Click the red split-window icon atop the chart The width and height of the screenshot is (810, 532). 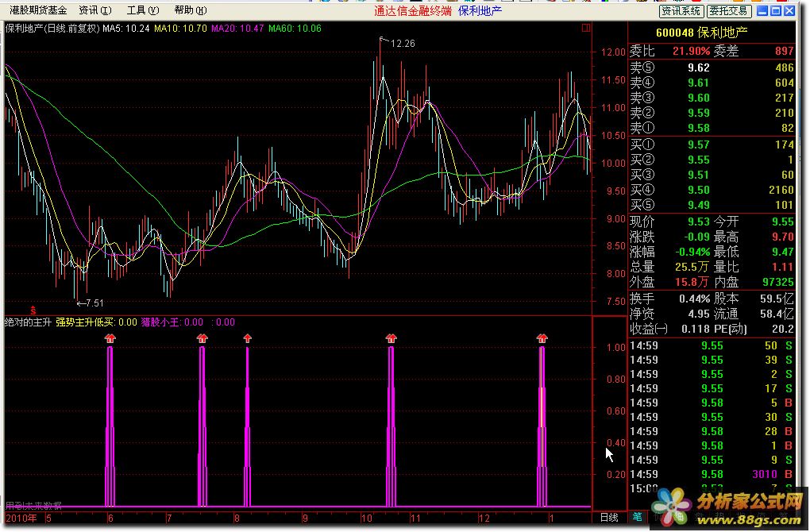click(586, 27)
